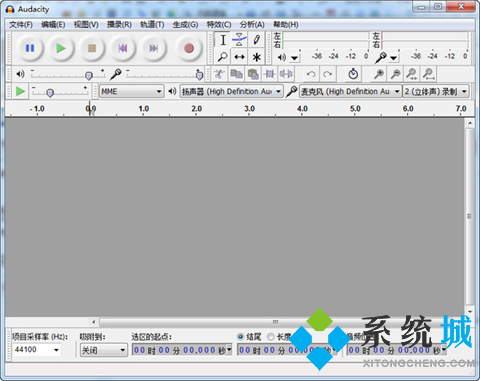480x381 pixels.
Task: Click the 5.0 mark on the timeline ruler
Action: pos(355,109)
